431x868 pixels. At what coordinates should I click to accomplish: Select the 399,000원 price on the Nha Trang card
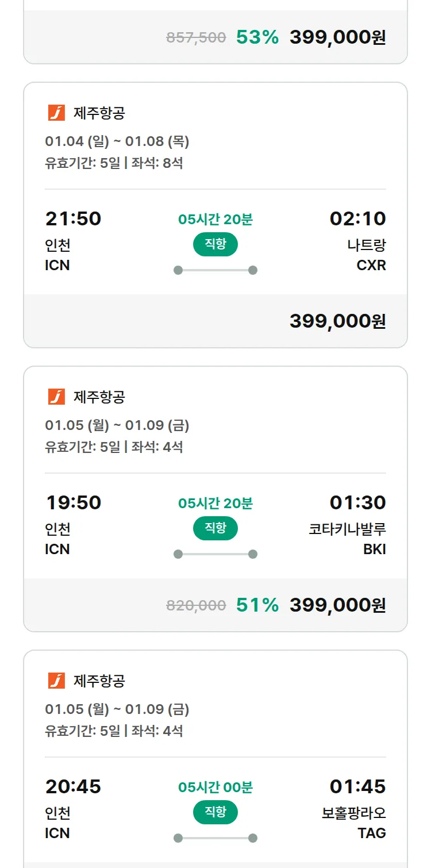(x=337, y=321)
